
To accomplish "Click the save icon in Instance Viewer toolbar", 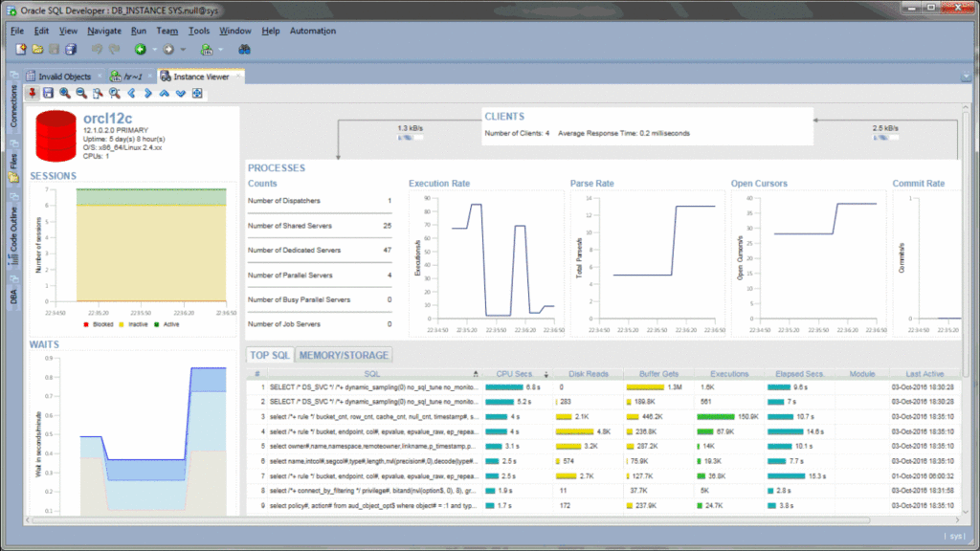I will click(x=49, y=93).
